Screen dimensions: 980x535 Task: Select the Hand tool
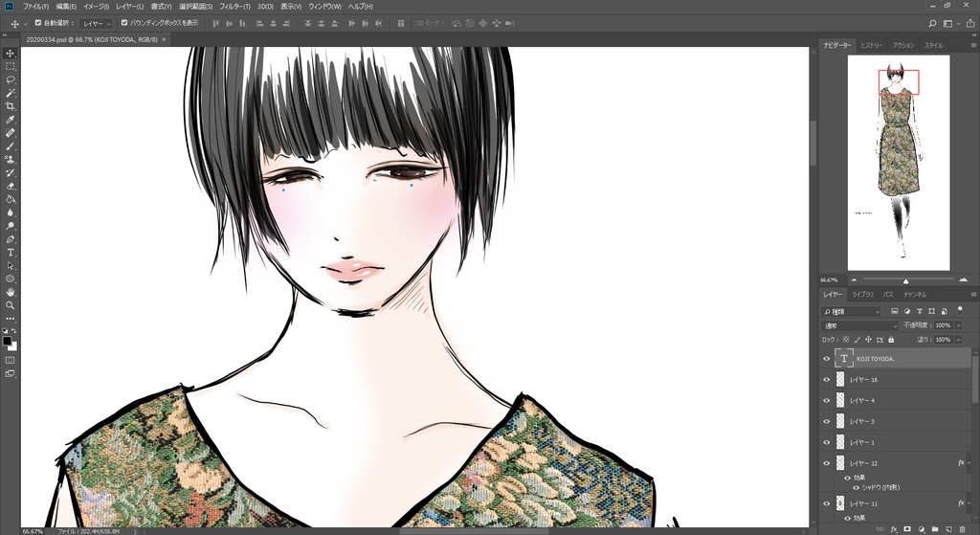click(10, 293)
